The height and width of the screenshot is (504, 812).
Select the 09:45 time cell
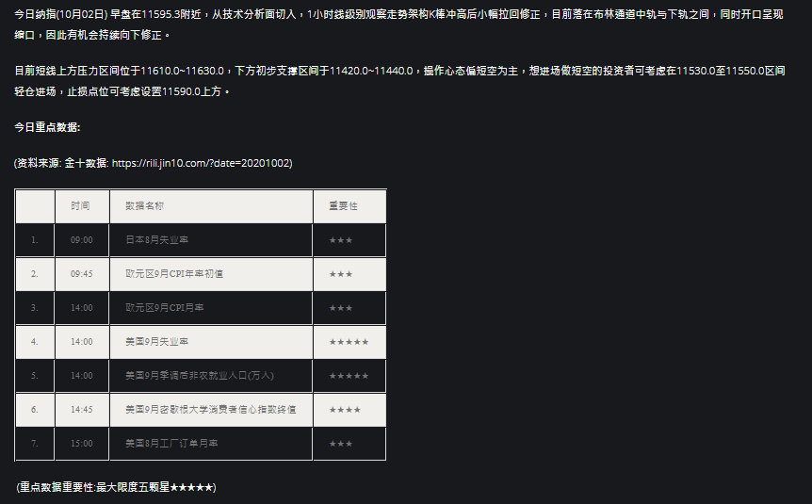click(82, 274)
